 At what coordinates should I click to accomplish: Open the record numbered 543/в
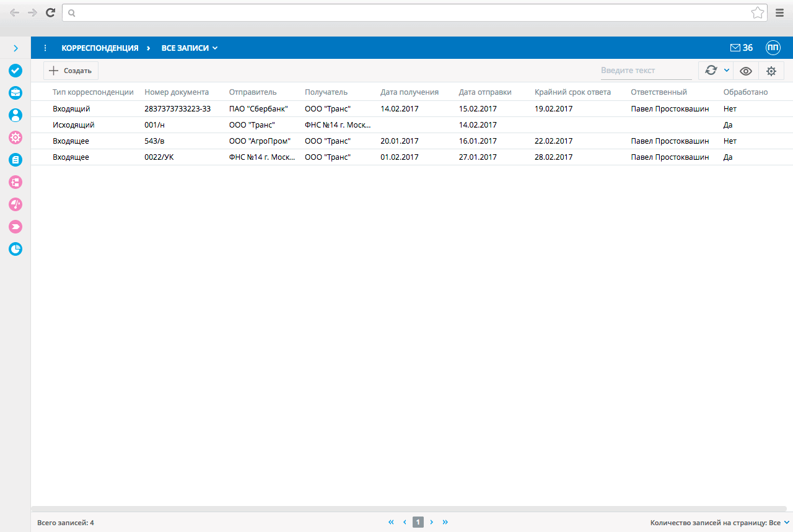[x=154, y=141]
